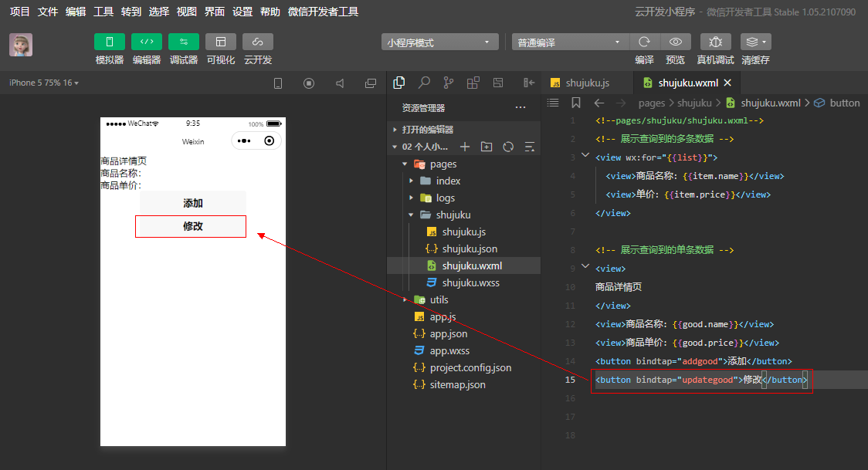Expand the index folder

pyautogui.click(x=463, y=181)
